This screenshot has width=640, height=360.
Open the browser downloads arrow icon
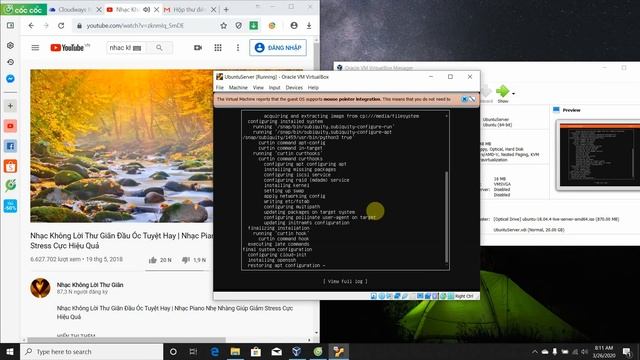(x=309, y=25)
